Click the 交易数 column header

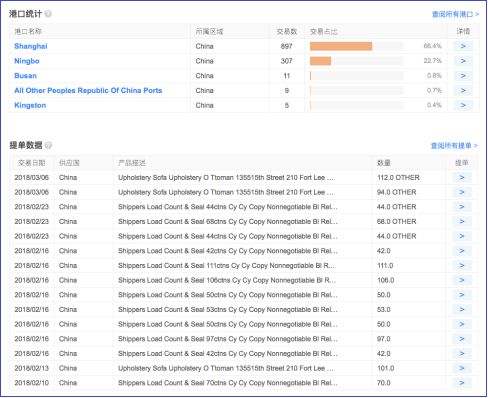pyautogui.click(x=287, y=31)
